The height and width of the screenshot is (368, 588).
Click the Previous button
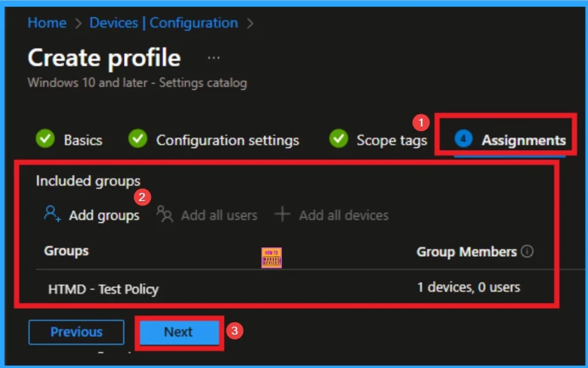point(76,332)
